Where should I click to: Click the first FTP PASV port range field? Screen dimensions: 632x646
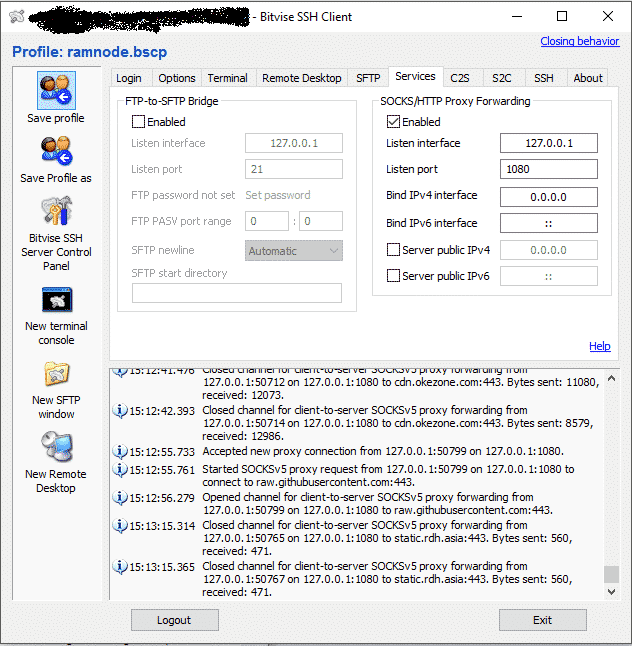coord(267,221)
